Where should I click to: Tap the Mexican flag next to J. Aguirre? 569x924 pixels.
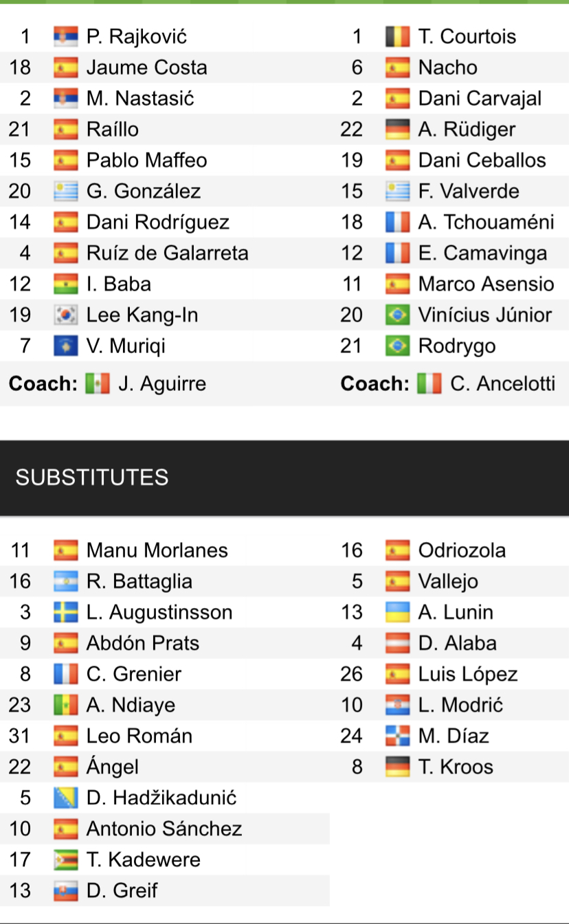tap(98, 383)
